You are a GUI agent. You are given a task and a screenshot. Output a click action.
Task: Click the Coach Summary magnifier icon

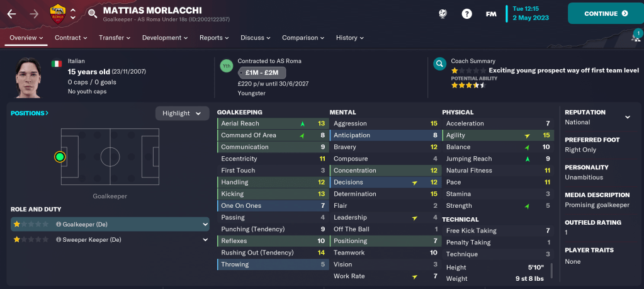pos(440,64)
